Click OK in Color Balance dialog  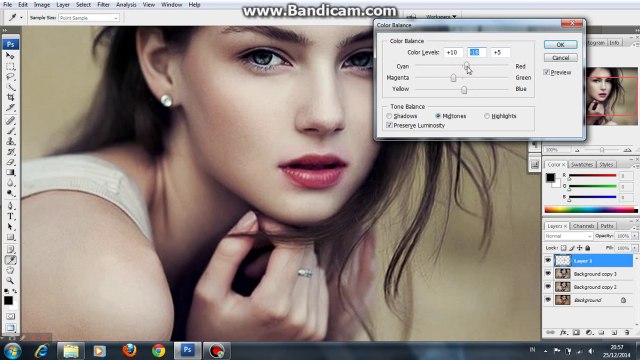(560, 44)
